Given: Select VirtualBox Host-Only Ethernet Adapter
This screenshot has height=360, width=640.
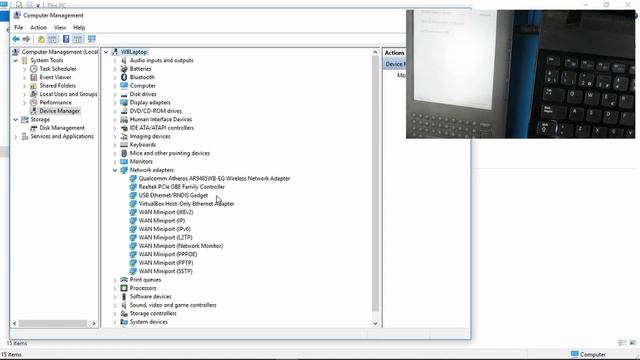Looking at the screenshot, I should pos(187,204).
